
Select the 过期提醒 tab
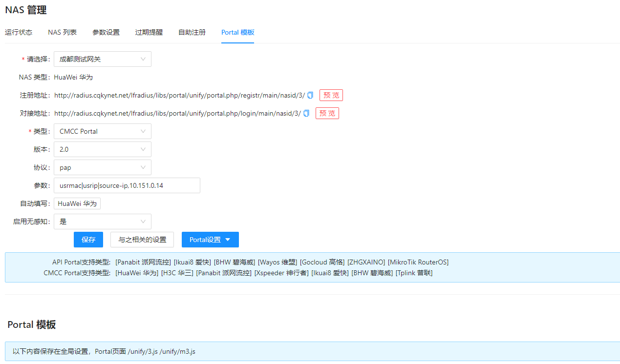click(x=149, y=32)
